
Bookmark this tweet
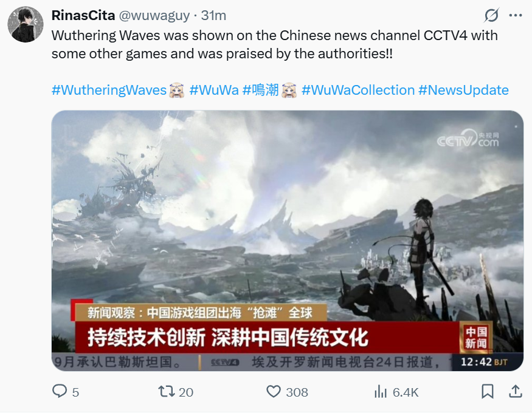pos(488,391)
